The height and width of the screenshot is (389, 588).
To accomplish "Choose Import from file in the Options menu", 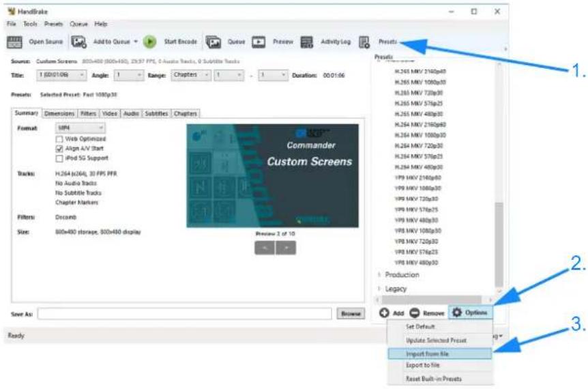I will [439, 354].
